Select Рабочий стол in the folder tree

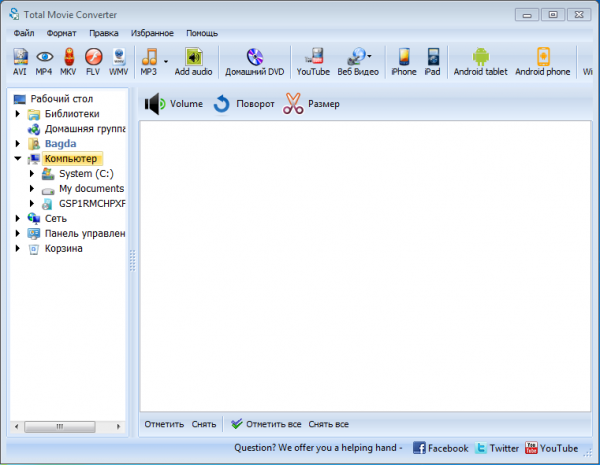(62, 99)
